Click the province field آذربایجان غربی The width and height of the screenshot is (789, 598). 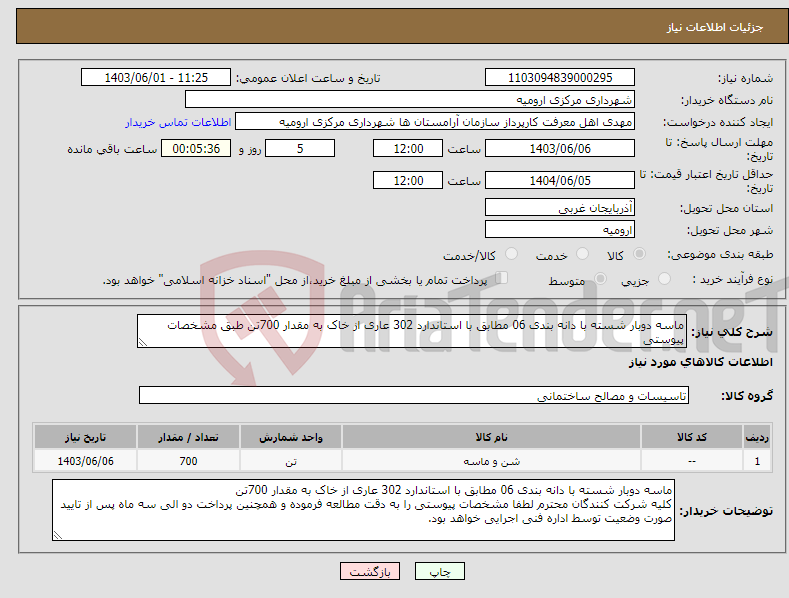pyautogui.click(x=560, y=207)
